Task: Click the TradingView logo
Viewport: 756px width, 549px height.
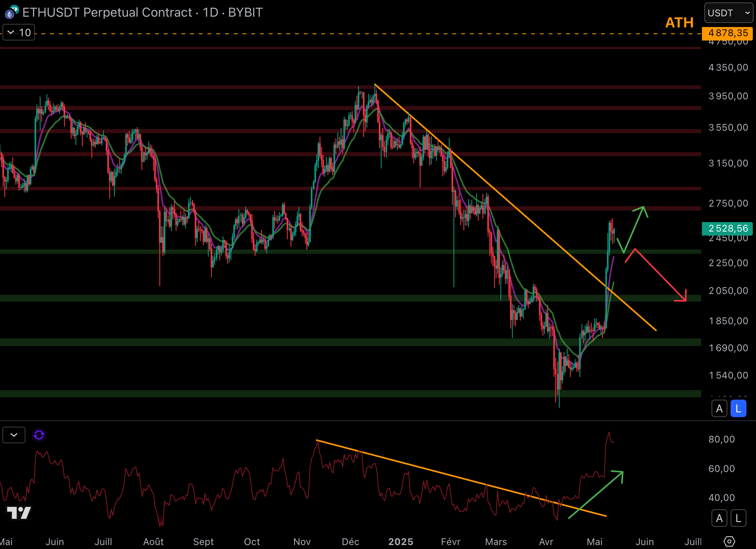Action: click(19, 513)
